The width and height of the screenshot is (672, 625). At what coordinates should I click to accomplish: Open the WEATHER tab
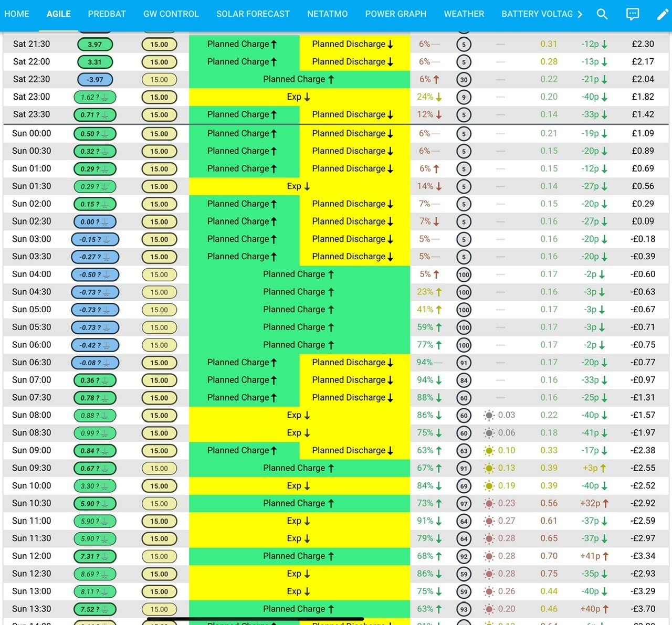click(x=464, y=14)
